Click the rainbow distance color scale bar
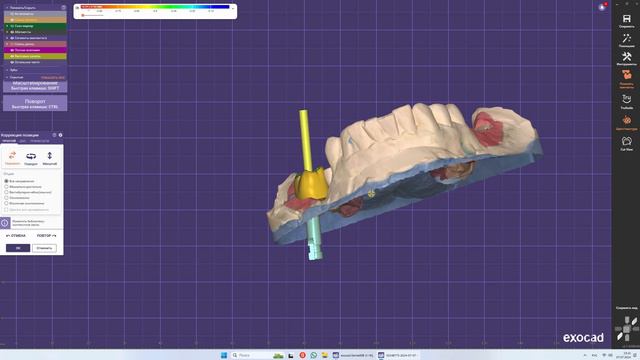The height and width of the screenshot is (360, 640). click(x=155, y=7)
